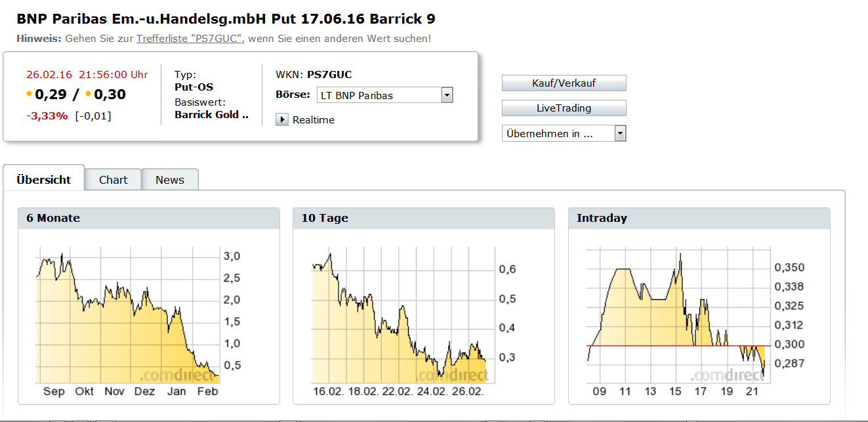Click the Realtime play arrow icon
Image resolution: width=868 pixels, height=422 pixels.
pos(282,120)
